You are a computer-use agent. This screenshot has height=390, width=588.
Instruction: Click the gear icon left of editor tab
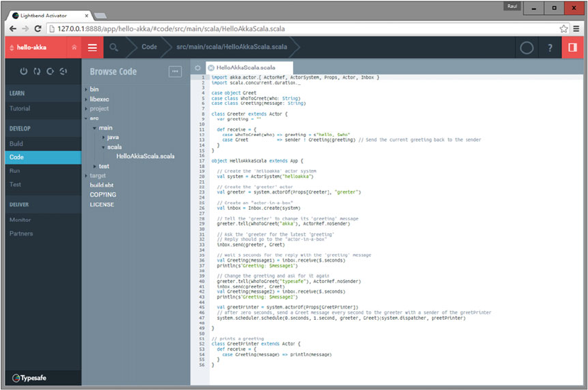tap(198, 68)
